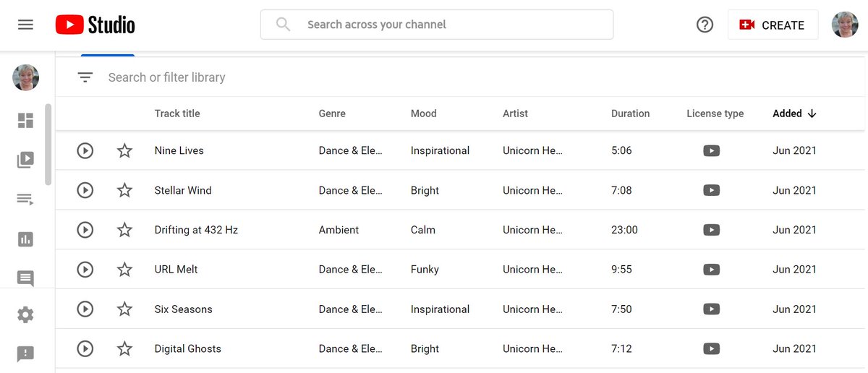View YouTube license icon for Nine Lives
This screenshot has height=373, width=868.
point(712,150)
